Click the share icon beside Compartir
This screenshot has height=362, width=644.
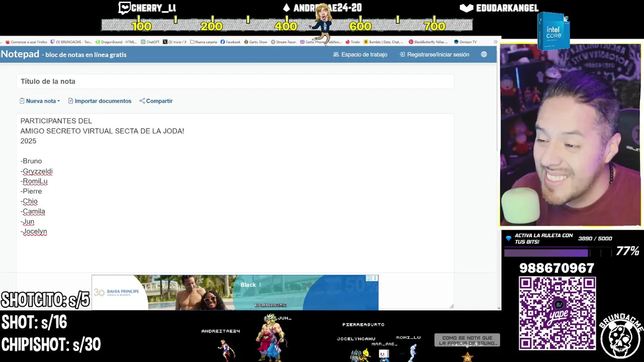tap(142, 101)
